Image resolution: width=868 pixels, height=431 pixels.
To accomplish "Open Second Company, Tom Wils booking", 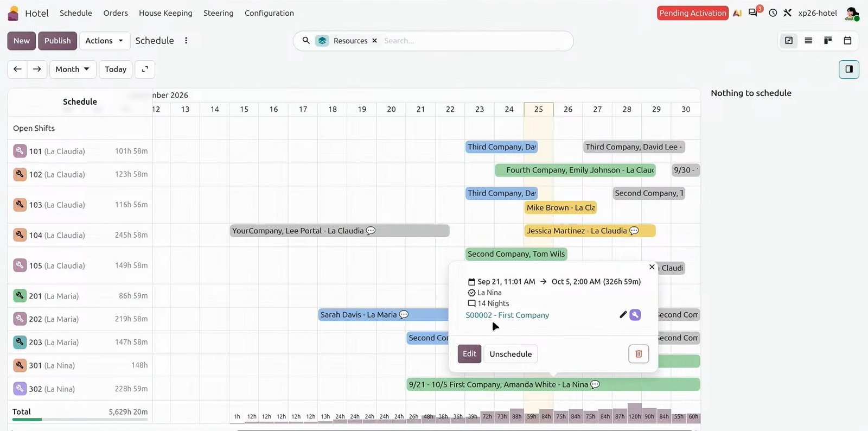I will tap(516, 254).
